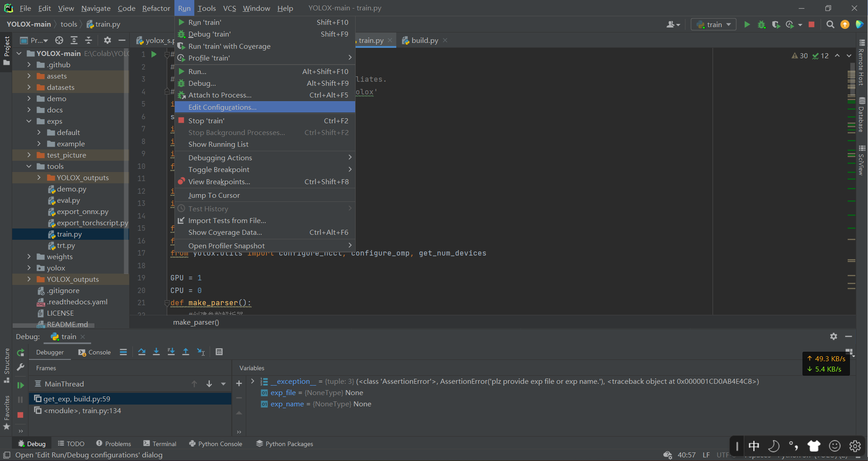868x461 pixels.
Task: Click the IME settings gear icon
Action: click(855, 446)
